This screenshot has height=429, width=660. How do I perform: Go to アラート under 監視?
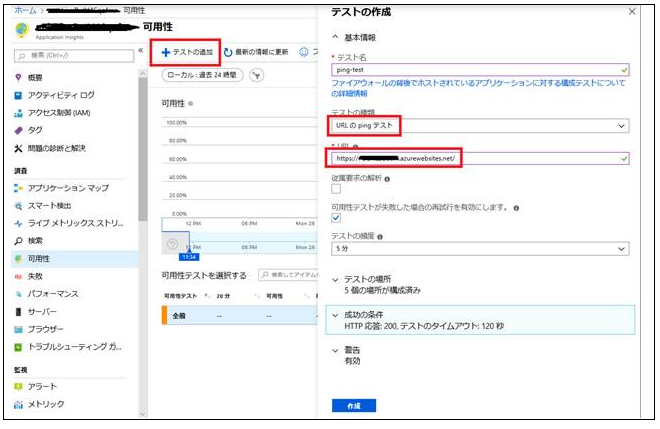(42, 386)
